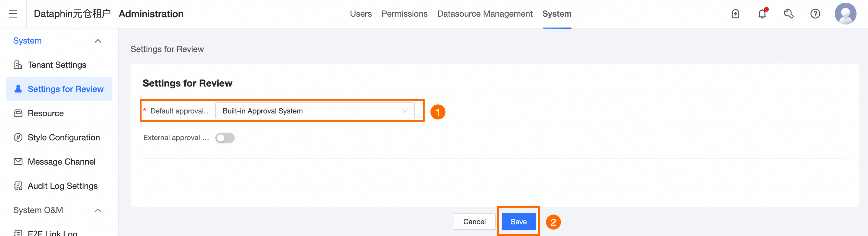Viewport: 868px width, 236px height.
Task: Collapse the System O&M section
Action: click(x=98, y=210)
